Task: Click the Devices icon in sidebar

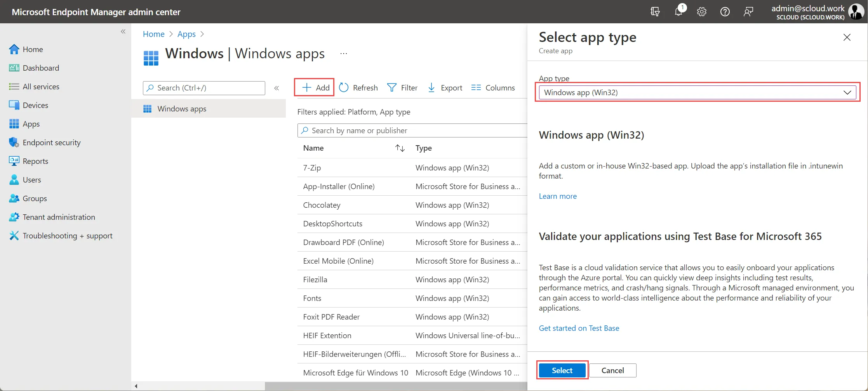Action: pos(14,105)
